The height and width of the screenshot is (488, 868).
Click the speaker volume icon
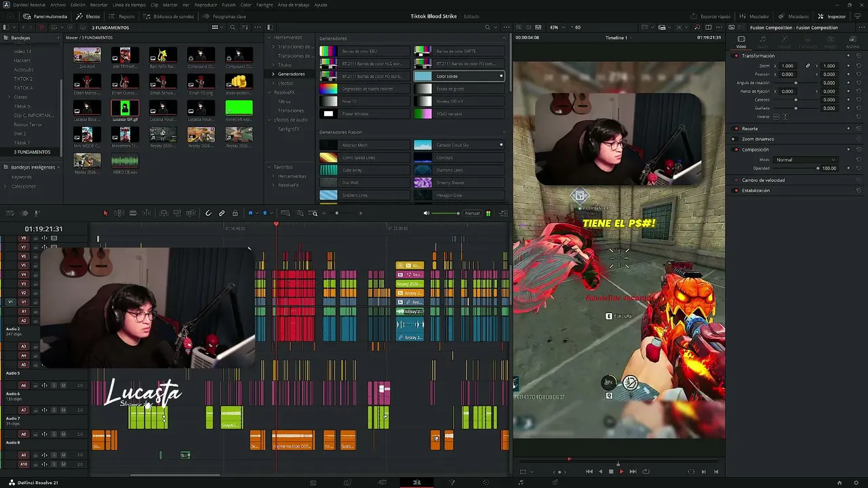pyautogui.click(x=427, y=213)
